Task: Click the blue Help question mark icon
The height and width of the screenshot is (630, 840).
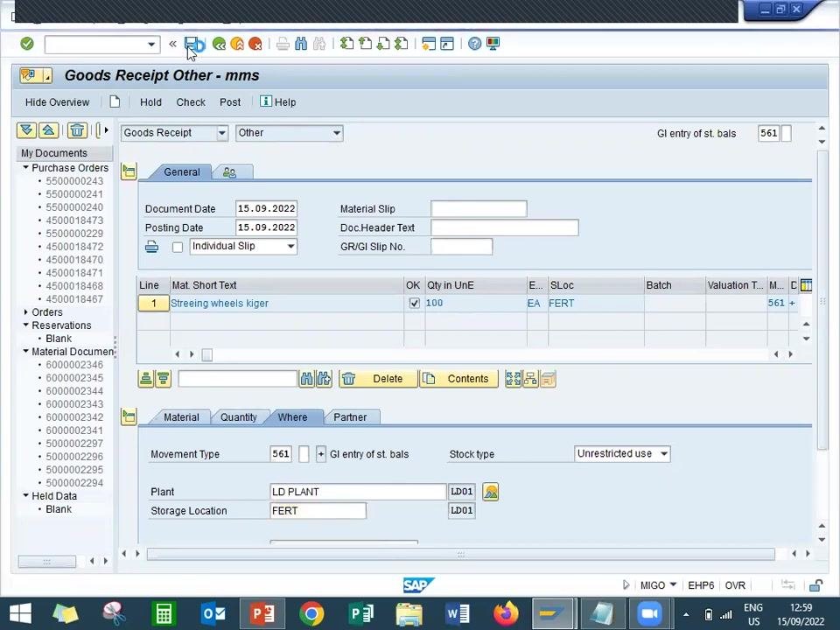Action: pyautogui.click(x=474, y=44)
